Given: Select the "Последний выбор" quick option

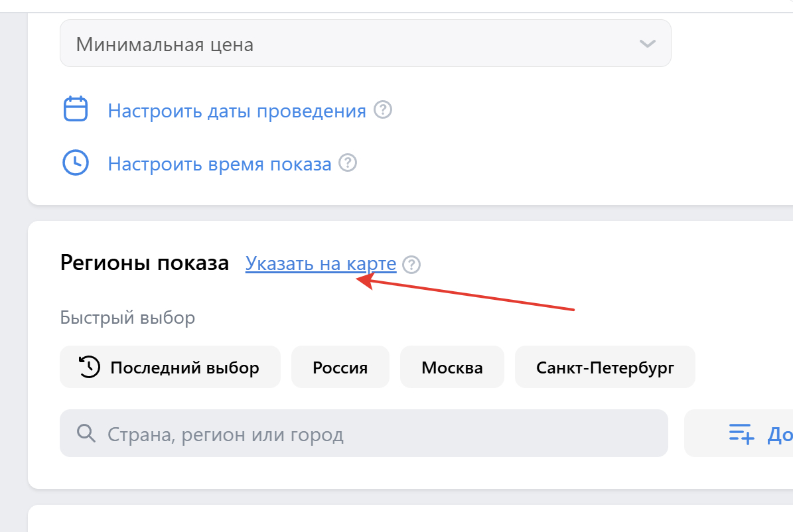Looking at the screenshot, I should [x=170, y=367].
